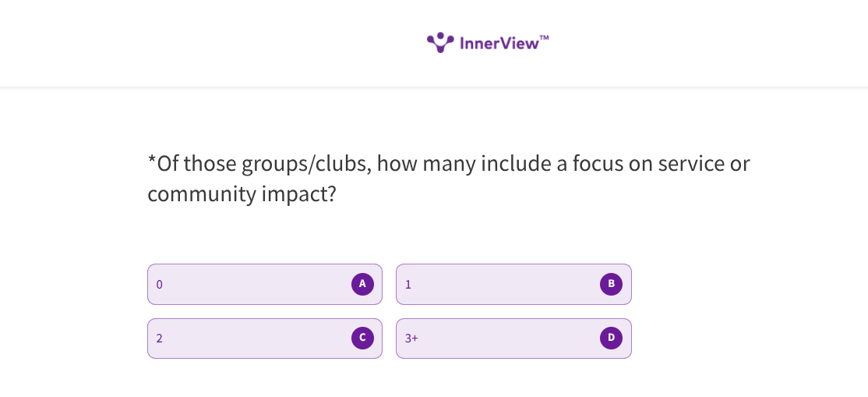Screen dimensions: 868x397
Task: Click the circular C badge
Action: coord(362,338)
